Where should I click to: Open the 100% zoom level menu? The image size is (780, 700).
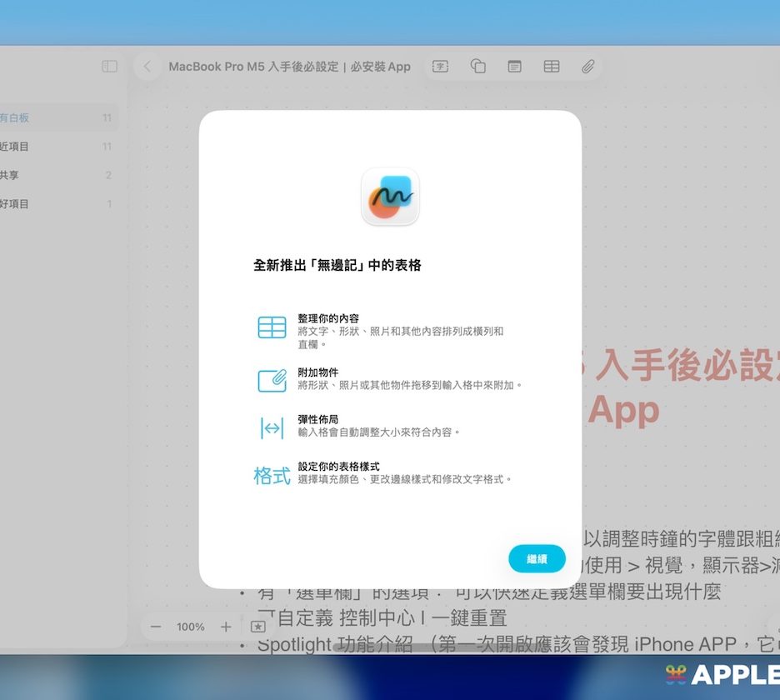coord(190,627)
